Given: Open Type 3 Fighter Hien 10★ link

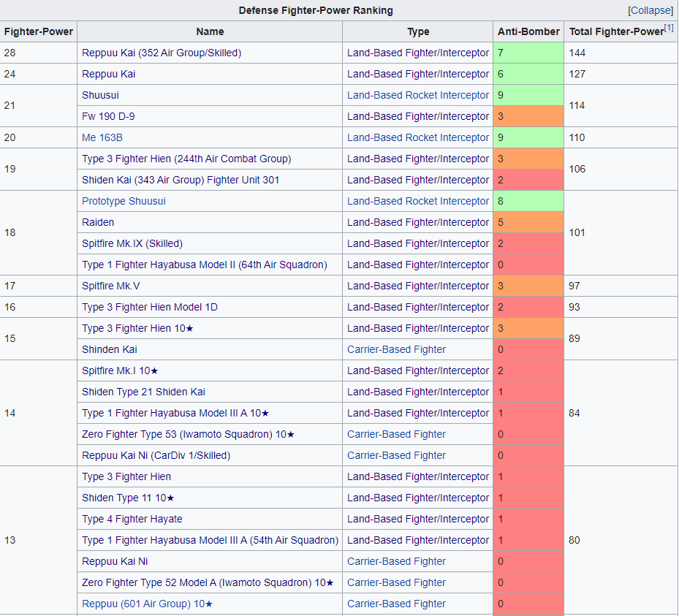Looking at the screenshot, I should [x=137, y=329].
